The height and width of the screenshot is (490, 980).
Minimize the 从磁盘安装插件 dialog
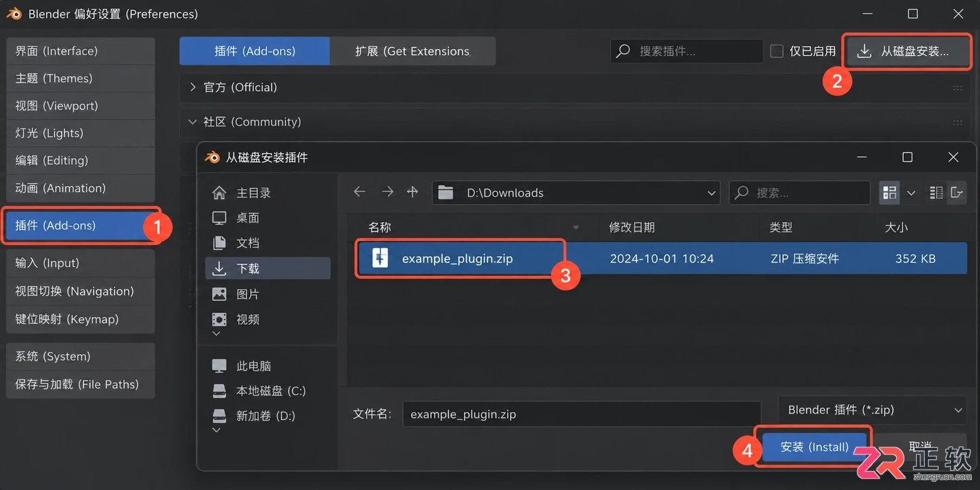(x=863, y=157)
